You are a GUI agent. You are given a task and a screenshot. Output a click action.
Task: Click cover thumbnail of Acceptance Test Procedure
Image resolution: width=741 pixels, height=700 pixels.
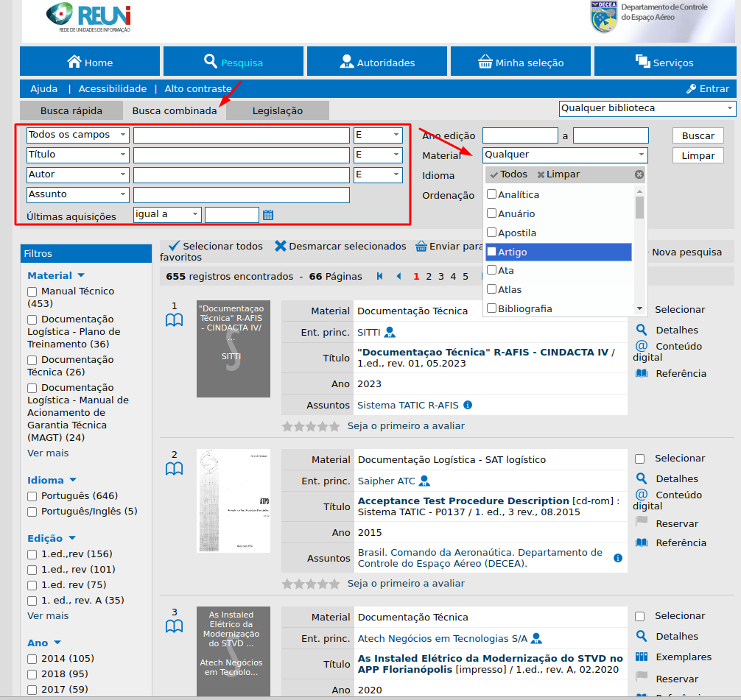coord(233,501)
